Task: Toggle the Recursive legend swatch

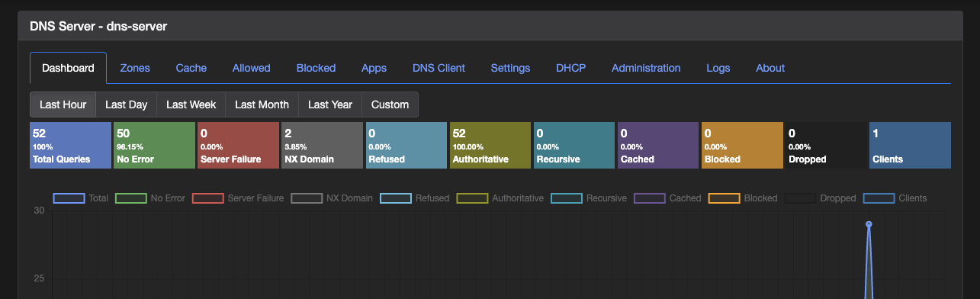Action: [x=566, y=198]
